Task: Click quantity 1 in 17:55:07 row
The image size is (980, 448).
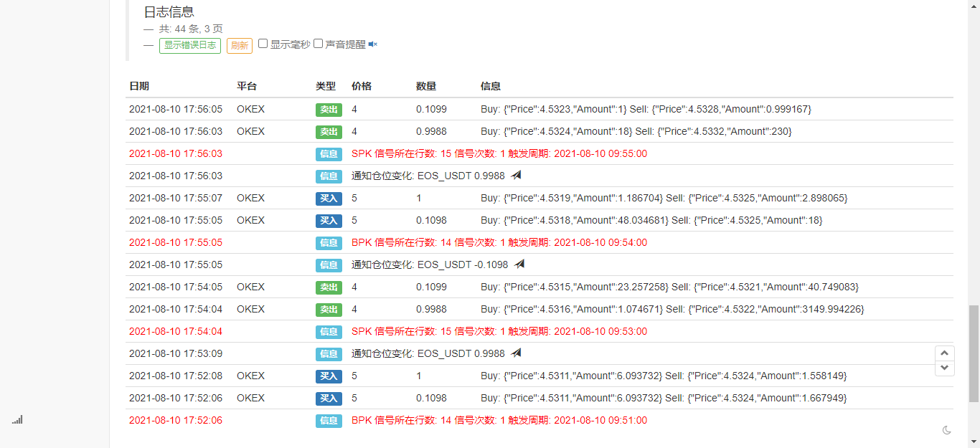Action: [419, 198]
